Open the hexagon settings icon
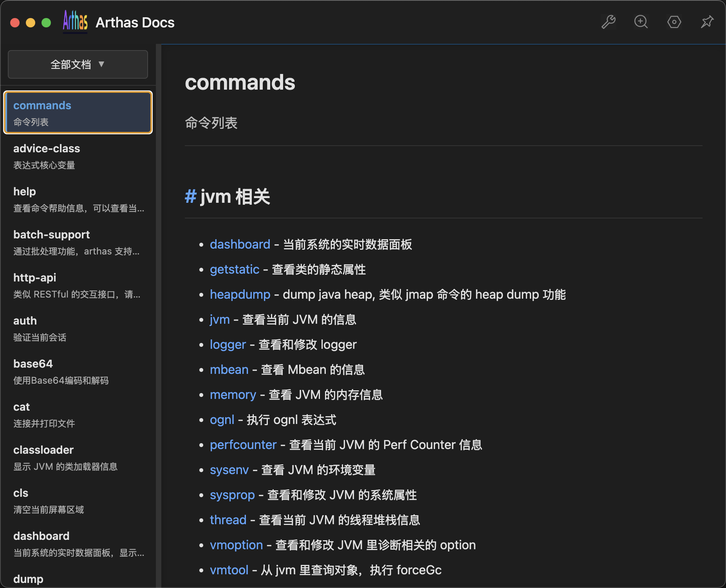 (674, 22)
